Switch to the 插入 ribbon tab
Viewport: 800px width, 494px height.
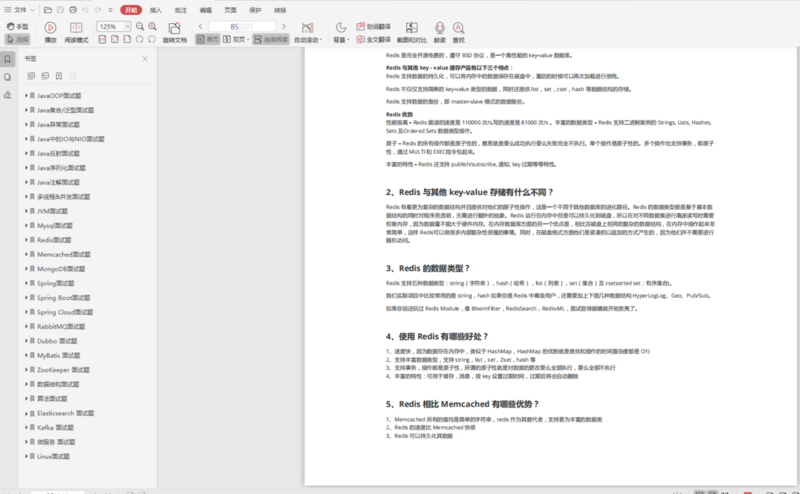pyautogui.click(x=156, y=10)
